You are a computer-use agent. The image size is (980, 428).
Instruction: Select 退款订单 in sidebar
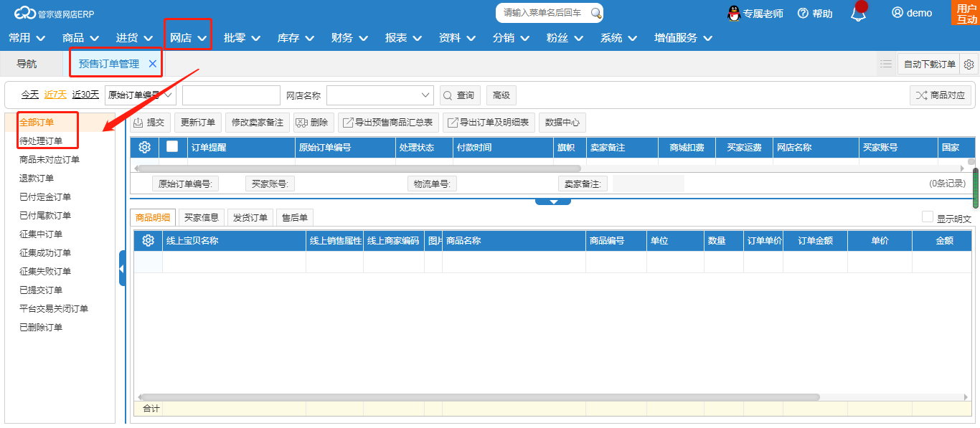(37, 178)
